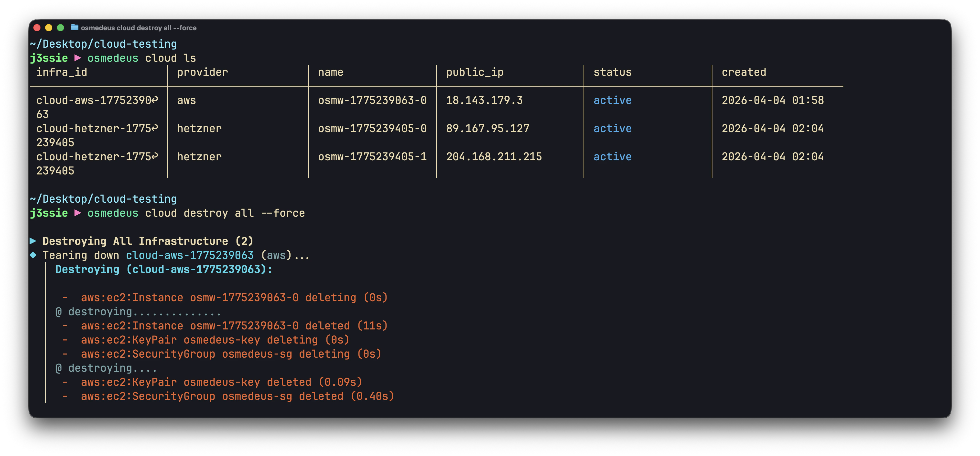Click the 'status' column header
Viewport: 980px width, 456px height.
(x=612, y=72)
